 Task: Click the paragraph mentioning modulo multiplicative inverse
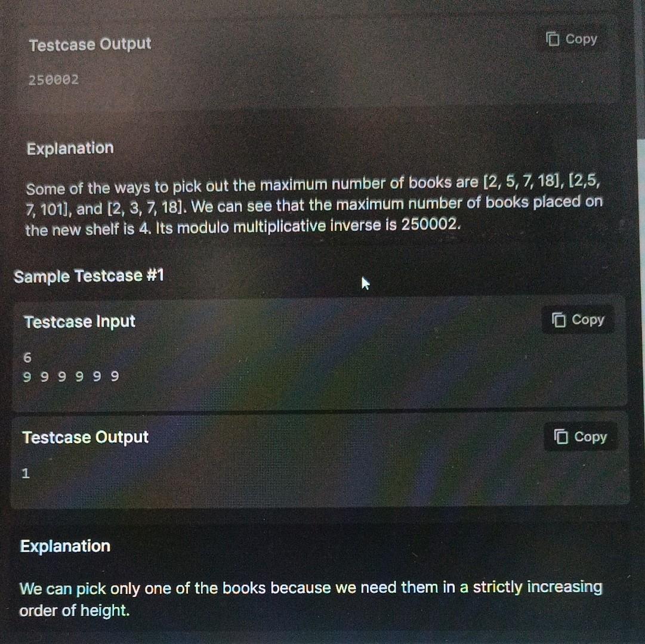click(313, 206)
